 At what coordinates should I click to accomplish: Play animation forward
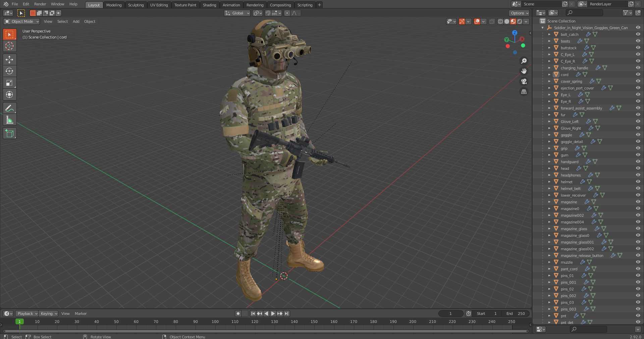[x=273, y=314]
